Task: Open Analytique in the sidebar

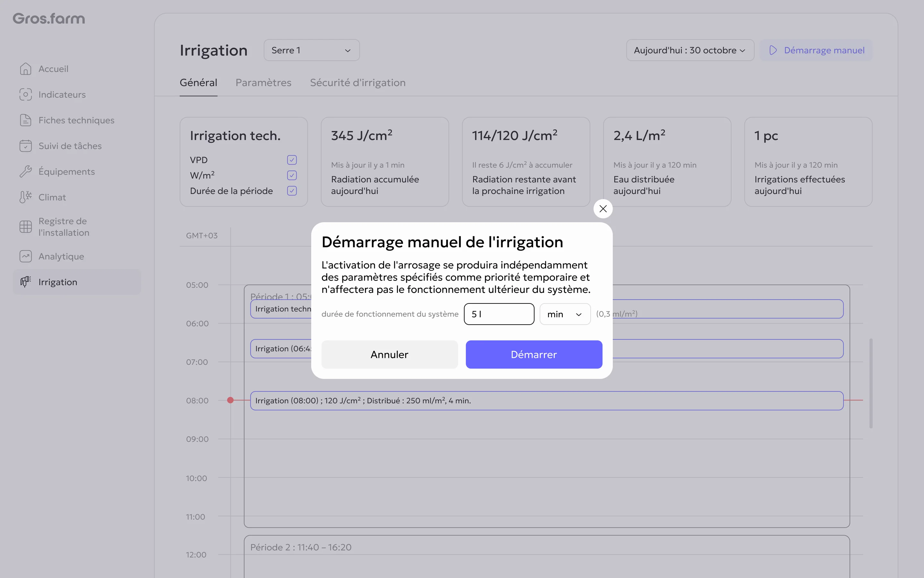Action: pos(77,256)
